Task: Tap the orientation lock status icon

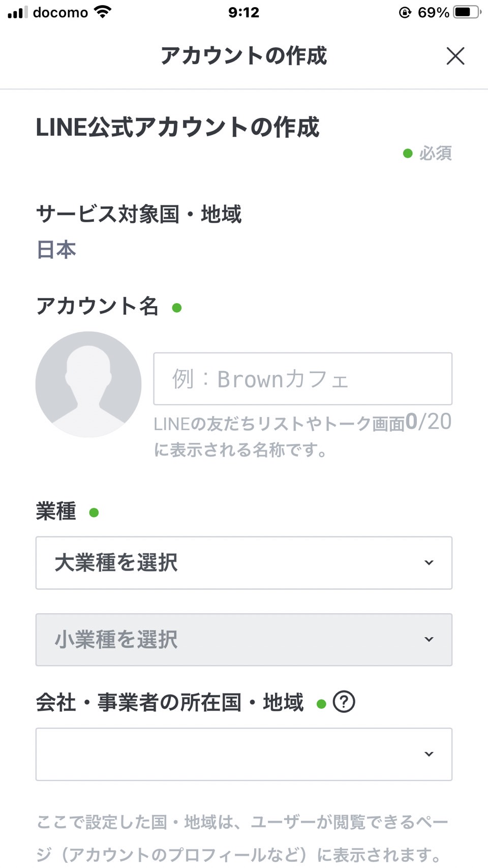Action: coord(405,12)
